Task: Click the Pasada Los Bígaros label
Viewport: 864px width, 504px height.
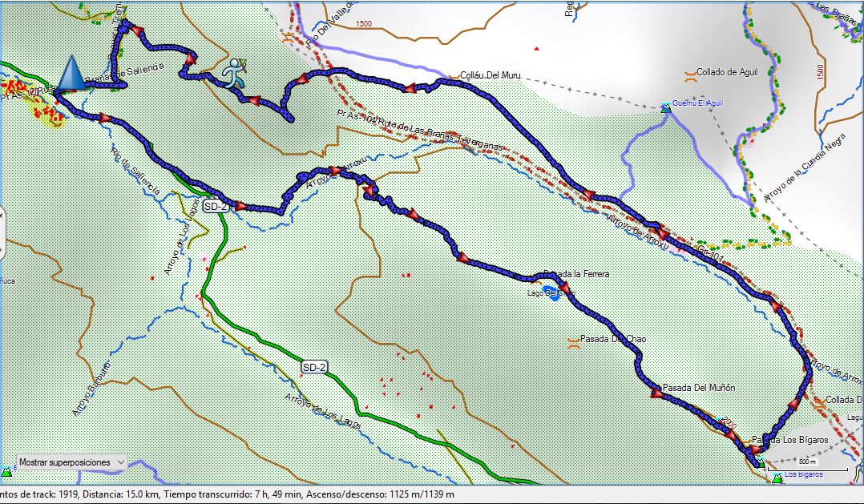Action: (790, 440)
